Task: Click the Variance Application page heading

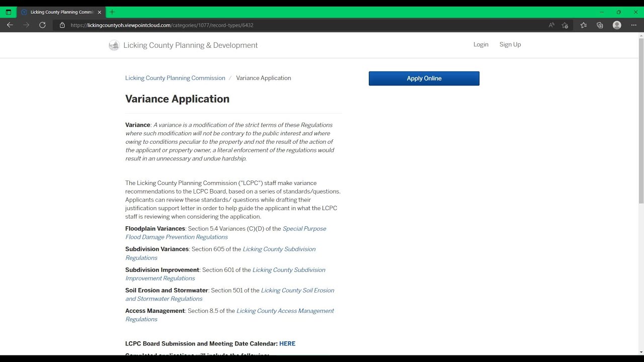Action: coord(177,99)
